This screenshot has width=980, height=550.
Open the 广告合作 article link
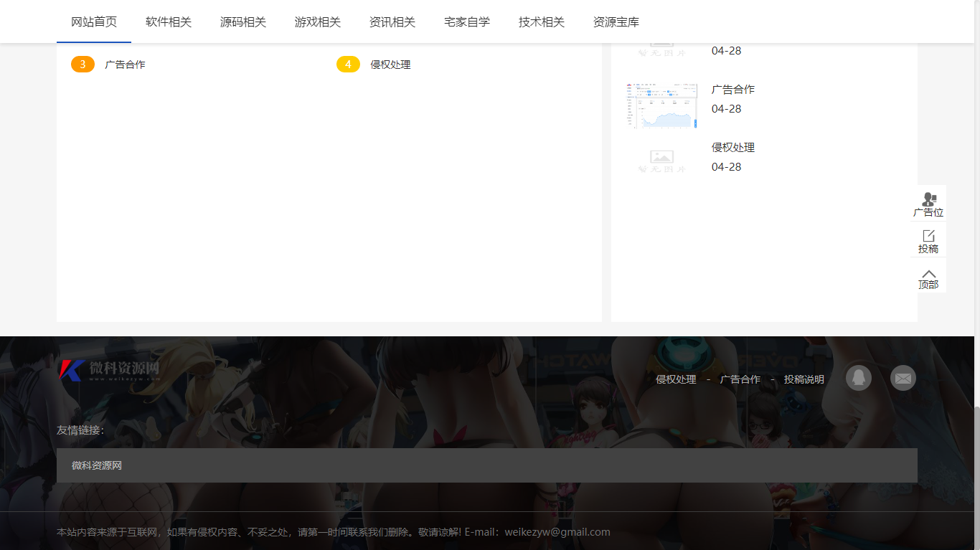[x=732, y=89]
